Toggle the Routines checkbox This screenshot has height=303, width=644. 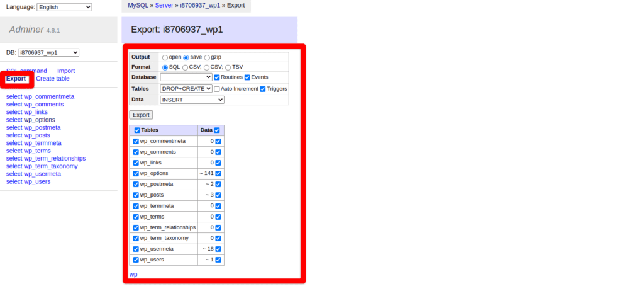tap(217, 77)
